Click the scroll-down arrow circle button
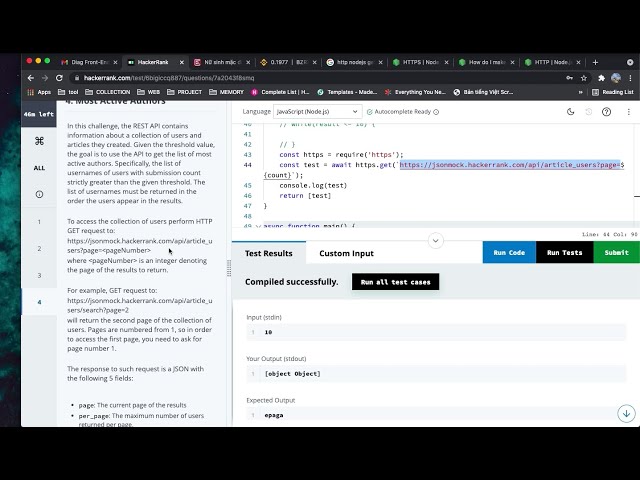Image resolution: width=640 pixels, height=480 pixels. tap(626, 413)
